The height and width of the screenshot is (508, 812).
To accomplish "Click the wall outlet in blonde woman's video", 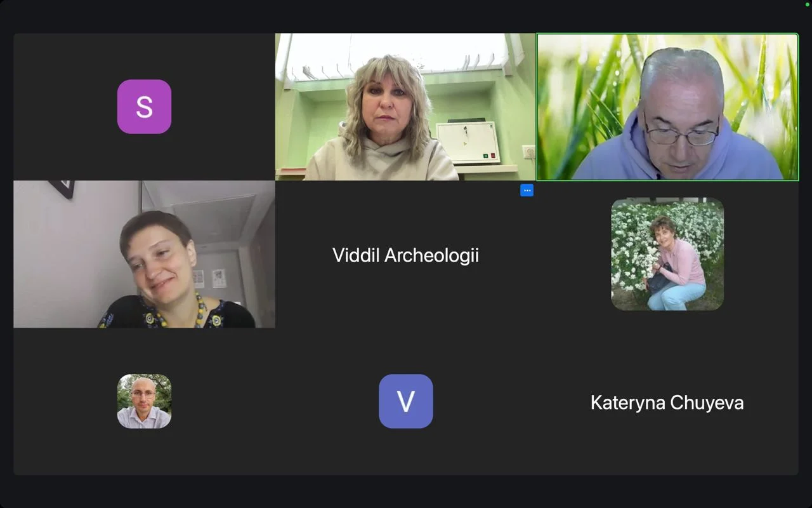I will tap(528, 152).
